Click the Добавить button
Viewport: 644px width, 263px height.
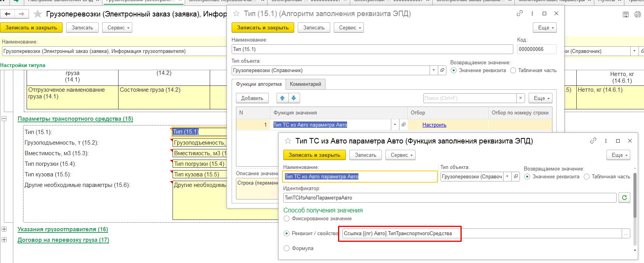[252, 98]
